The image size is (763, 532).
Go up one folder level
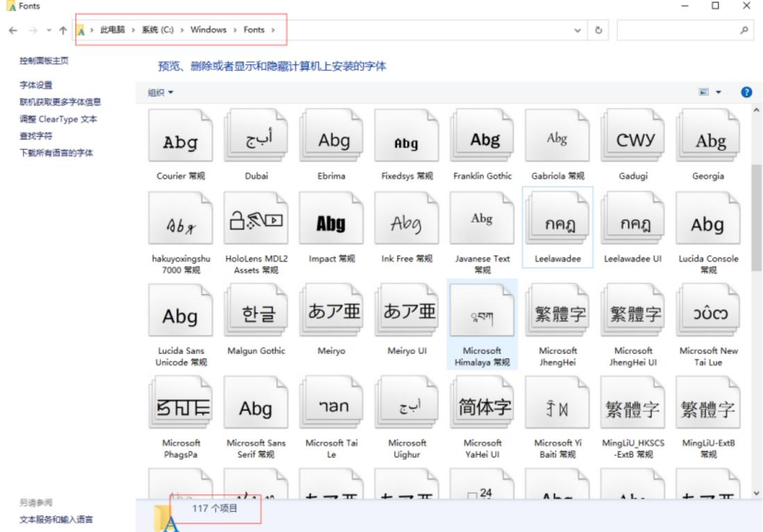63,30
